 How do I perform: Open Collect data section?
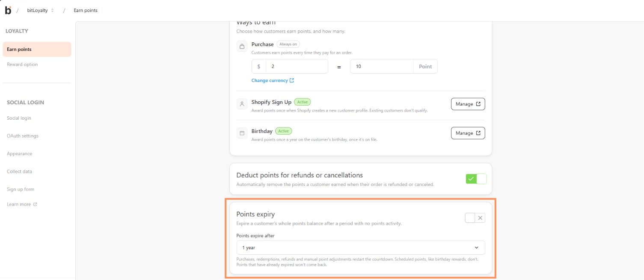[x=19, y=171]
